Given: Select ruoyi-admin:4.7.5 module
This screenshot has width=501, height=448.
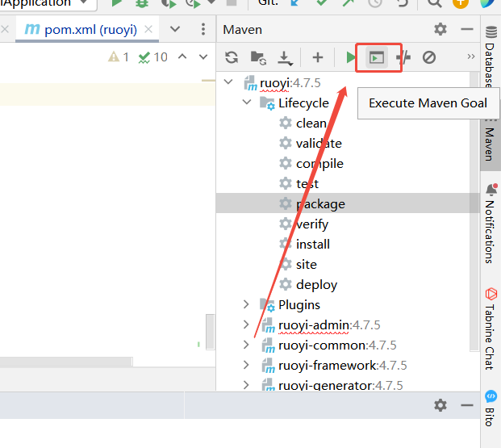Looking at the screenshot, I should click(329, 324).
